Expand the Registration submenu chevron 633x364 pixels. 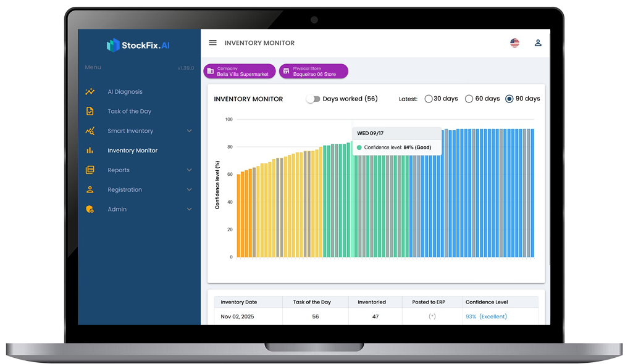tap(189, 190)
